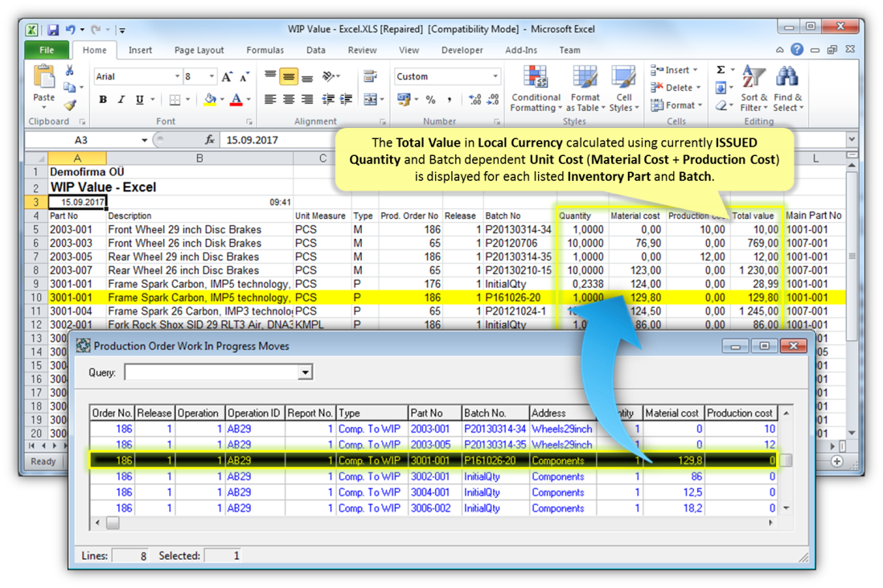Decrease font size with Shrink Font
The width and height of the screenshot is (883, 588).
[244, 76]
